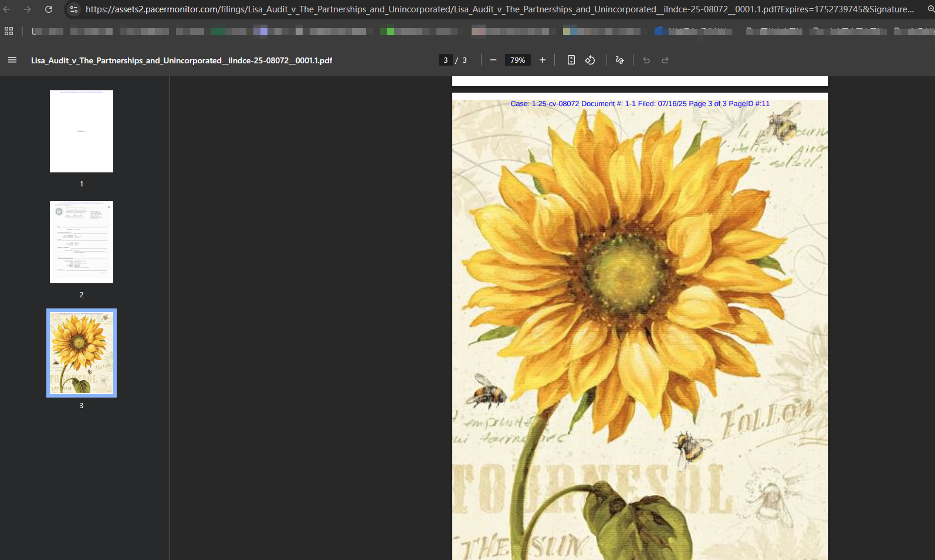Screen dimensions: 935x560
Task: Click the 79% zoom level field
Action: click(517, 60)
